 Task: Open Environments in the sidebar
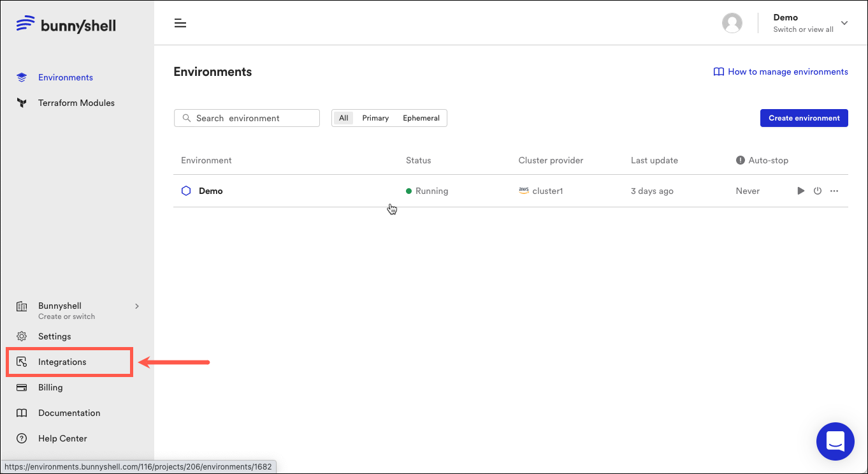coord(66,77)
